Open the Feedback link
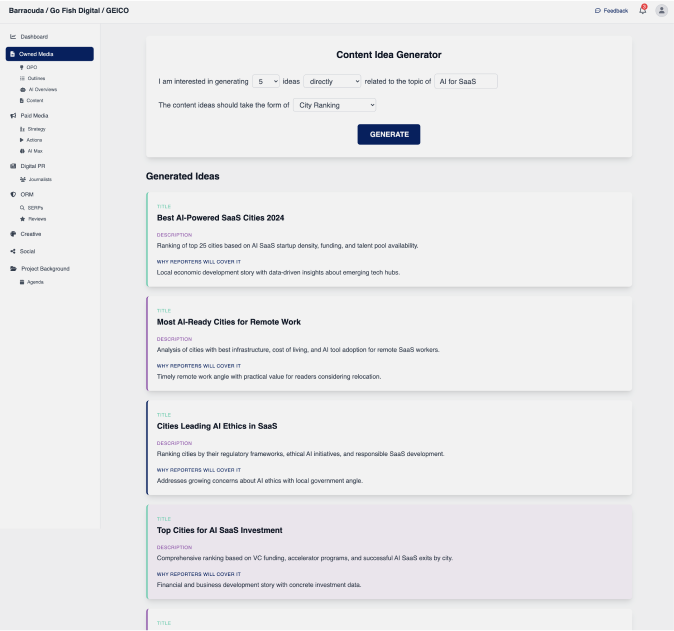Screen dimensions: 674x631 click(611, 10)
